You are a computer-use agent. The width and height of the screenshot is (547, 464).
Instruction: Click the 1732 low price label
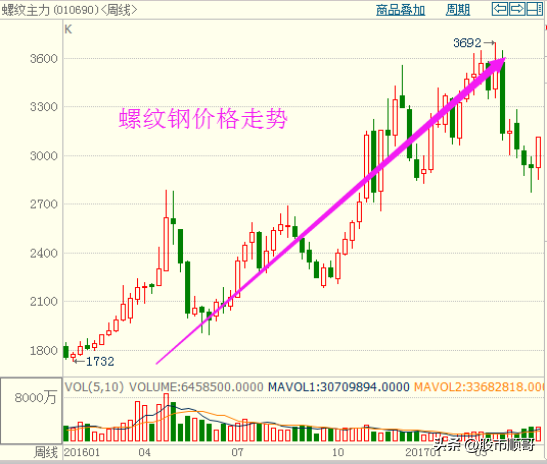click(x=100, y=361)
